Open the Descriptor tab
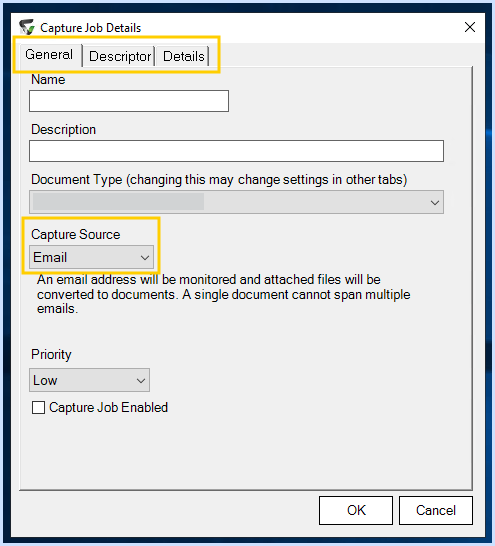The height and width of the screenshot is (546, 495). [120, 56]
